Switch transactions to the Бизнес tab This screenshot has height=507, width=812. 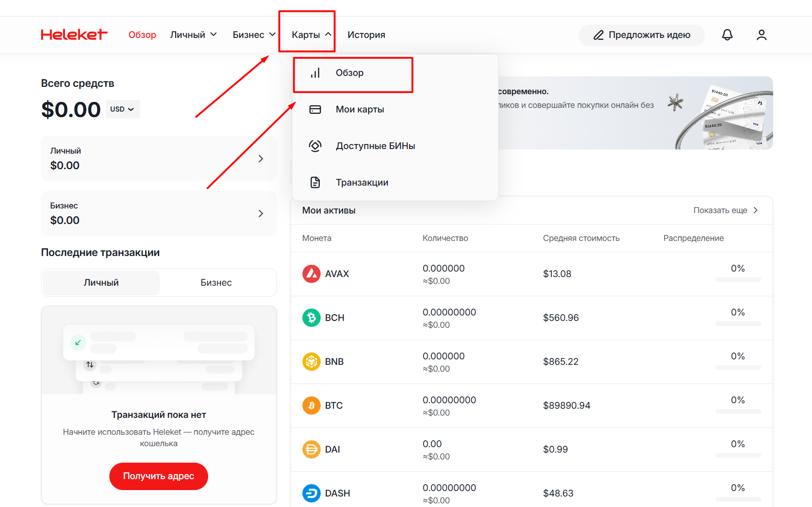(216, 283)
